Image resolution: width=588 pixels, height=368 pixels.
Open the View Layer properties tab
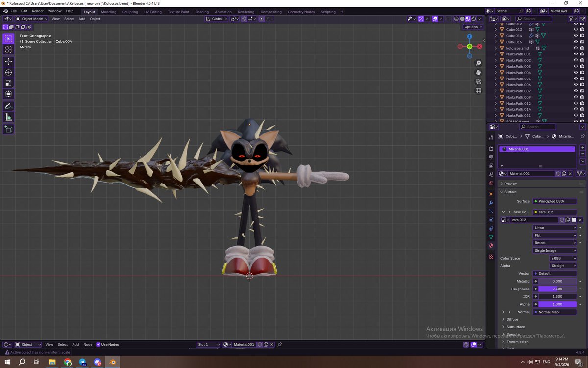(x=491, y=166)
